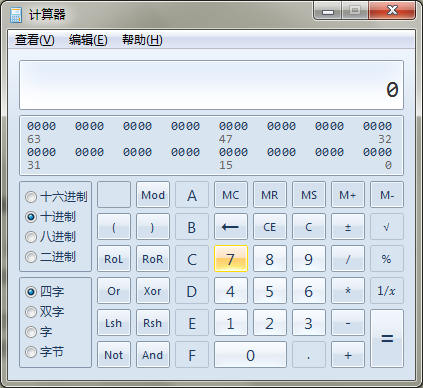
Task: Open the 帮助(H) help menu
Action: pyautogui.click(x=142, y=40)
